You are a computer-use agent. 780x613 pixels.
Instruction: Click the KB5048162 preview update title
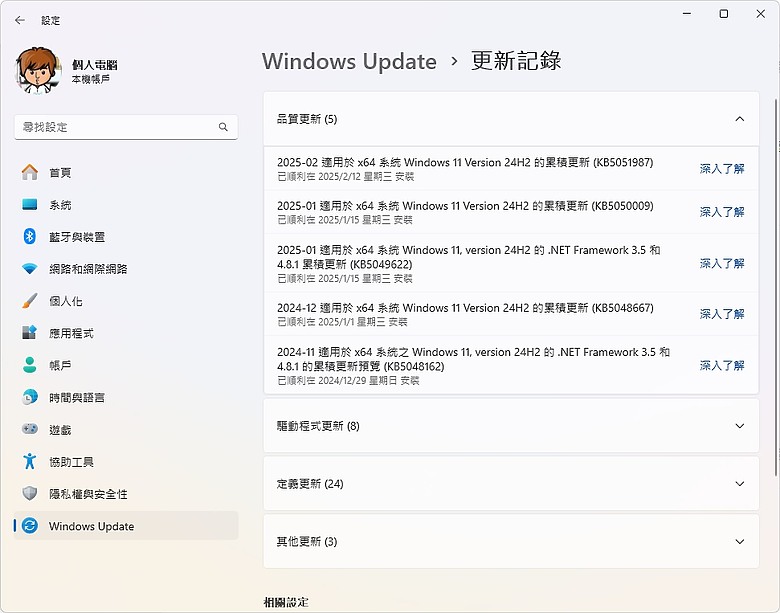coord(474,359)
